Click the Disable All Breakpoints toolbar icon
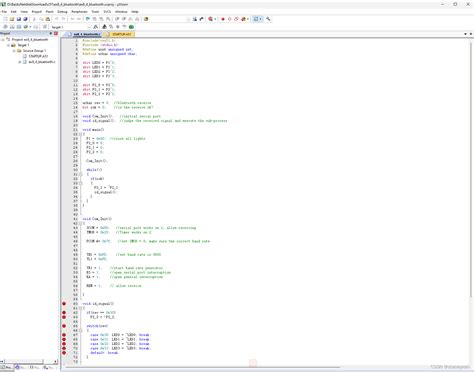 pos(236,19)
